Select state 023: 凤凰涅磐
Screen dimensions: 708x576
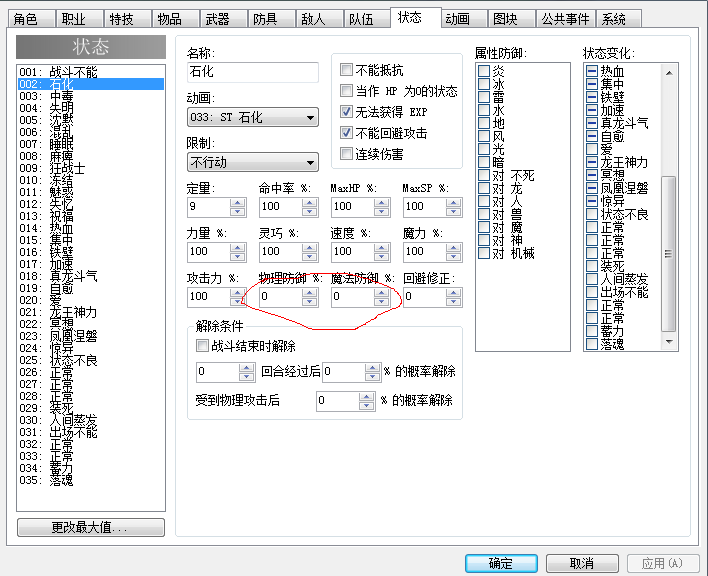91,336
